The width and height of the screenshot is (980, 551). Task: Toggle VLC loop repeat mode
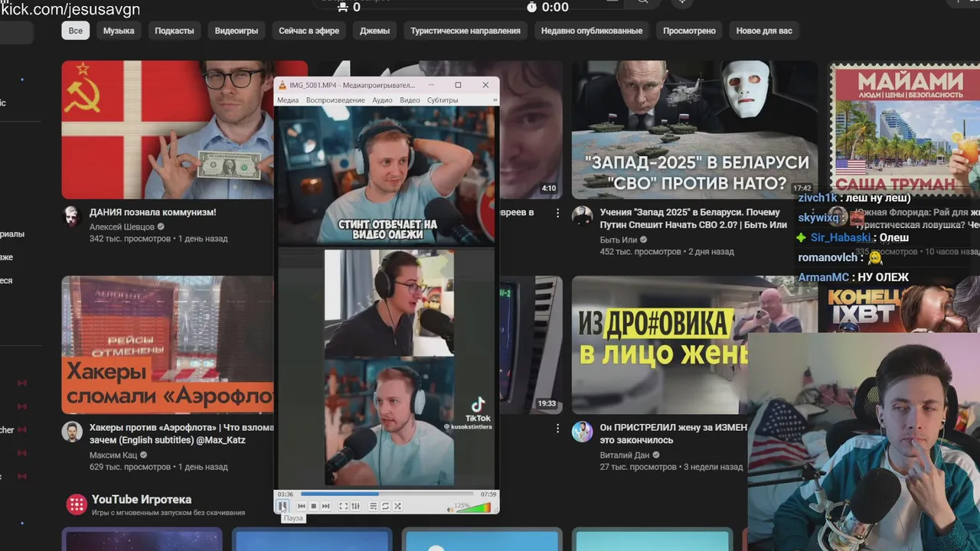385,506
